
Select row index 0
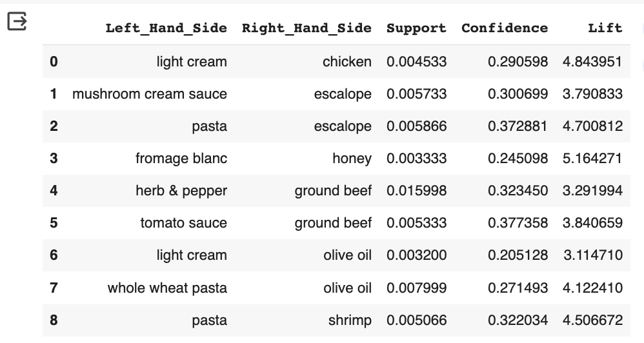54,62
